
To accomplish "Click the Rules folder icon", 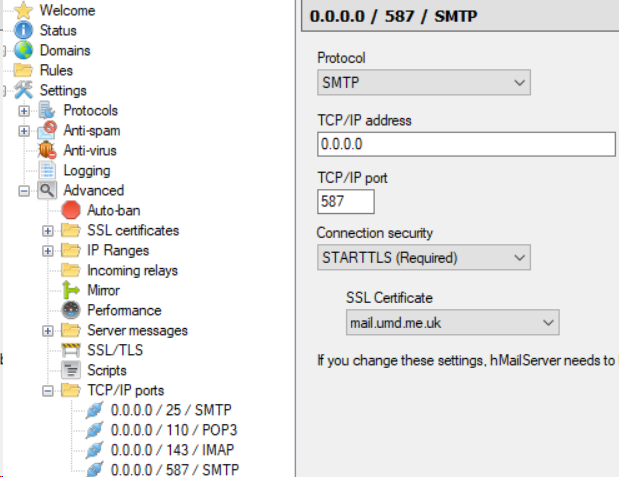I will (23, 70).
